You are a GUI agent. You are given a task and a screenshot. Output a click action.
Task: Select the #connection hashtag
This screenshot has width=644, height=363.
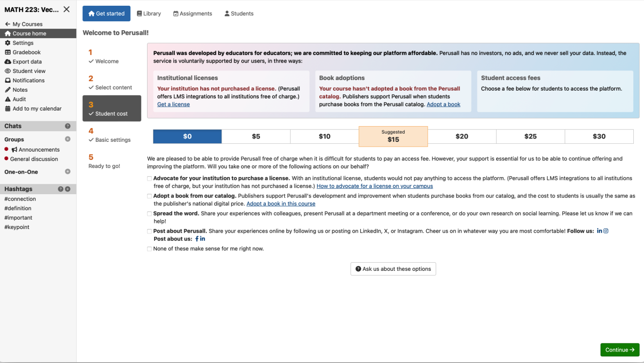click(x=20, y=199)
